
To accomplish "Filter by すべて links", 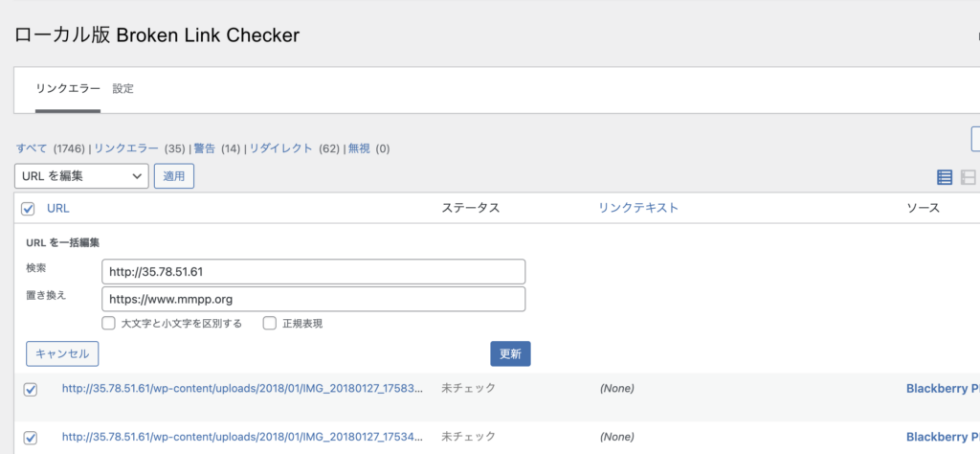I will click(x=32, y=148).
